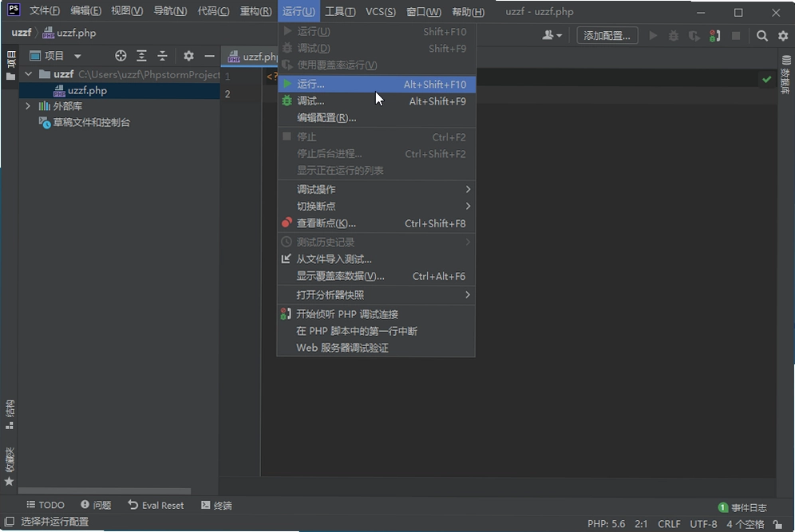Click the Eval Reset button
This screenshot has height=532, width=795.
[x=156, y=505]
